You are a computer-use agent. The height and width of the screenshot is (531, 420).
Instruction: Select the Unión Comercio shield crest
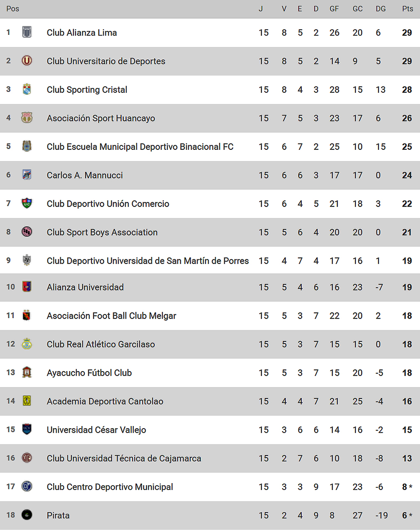(x=27, y=203)
